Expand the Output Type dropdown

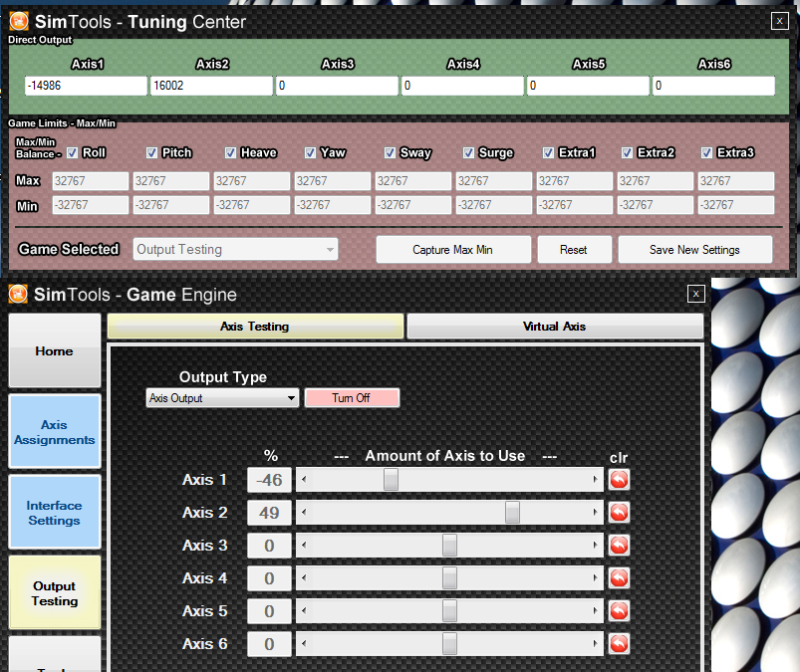point(222,398)
